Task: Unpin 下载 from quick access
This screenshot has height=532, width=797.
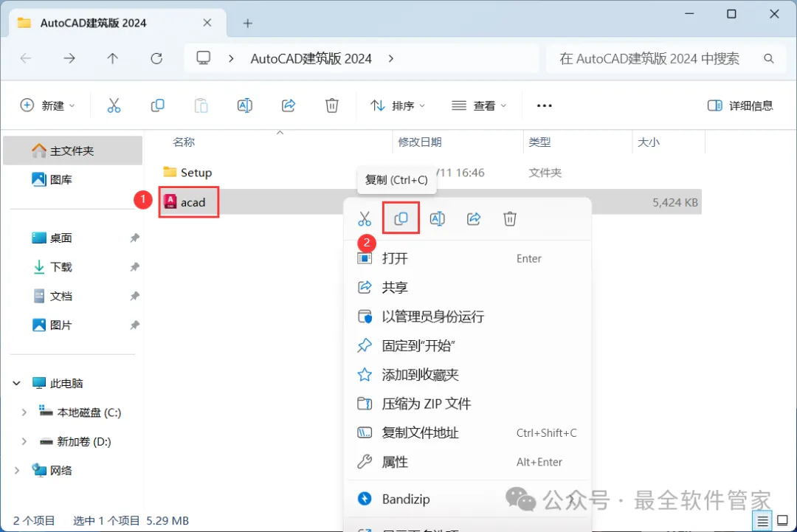Action: 135,267
